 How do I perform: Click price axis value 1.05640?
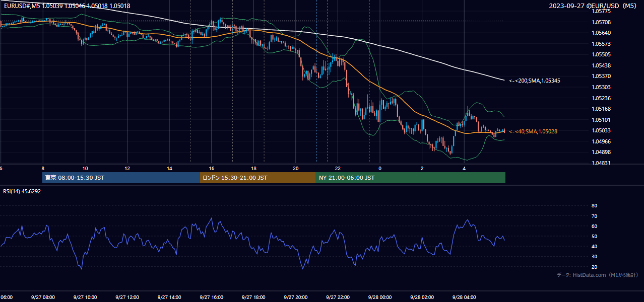(x=601, y=33)
